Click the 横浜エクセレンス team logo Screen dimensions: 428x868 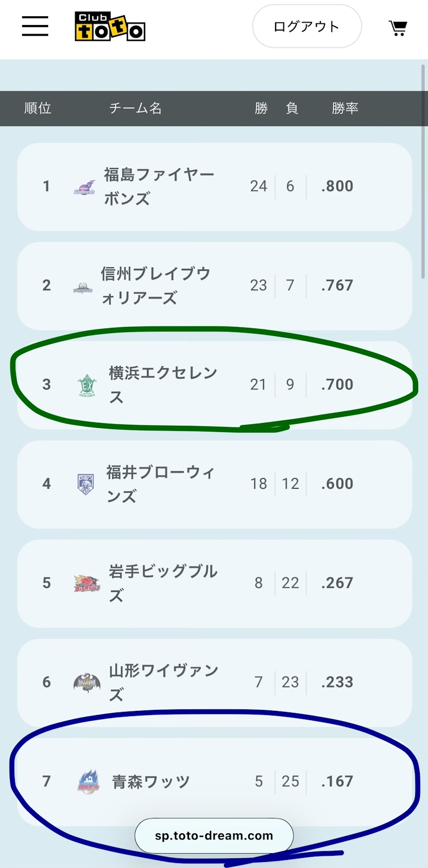pyautogui.click(x=87, y=386)
